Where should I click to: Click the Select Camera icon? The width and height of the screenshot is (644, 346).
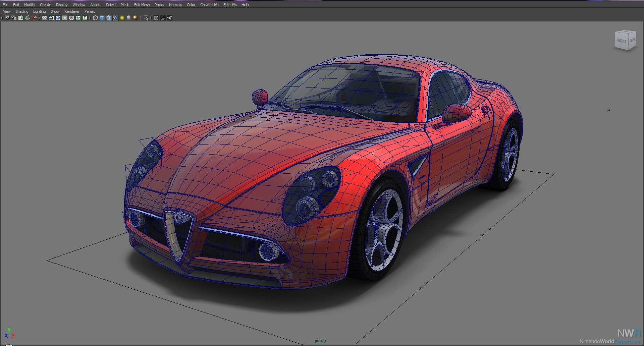(7, 18)
